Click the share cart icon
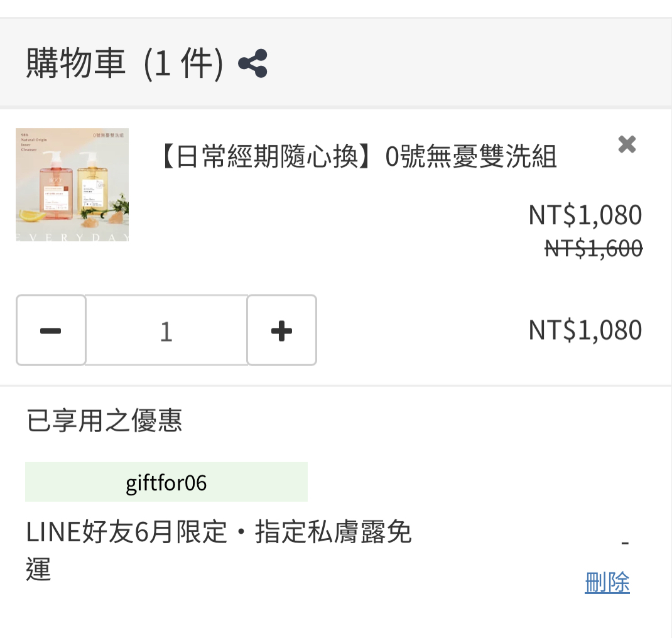Screen dimensions: 672x638 coord(253,63)
